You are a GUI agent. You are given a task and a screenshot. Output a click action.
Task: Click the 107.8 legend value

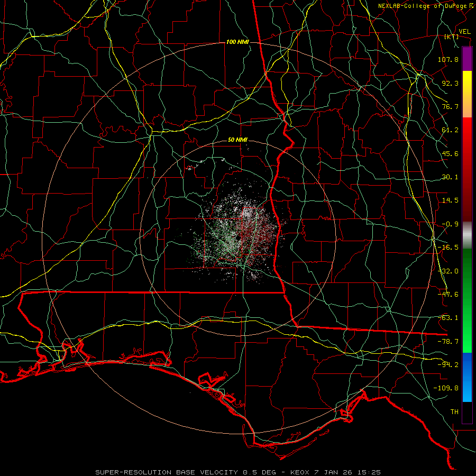coord(448,59)
